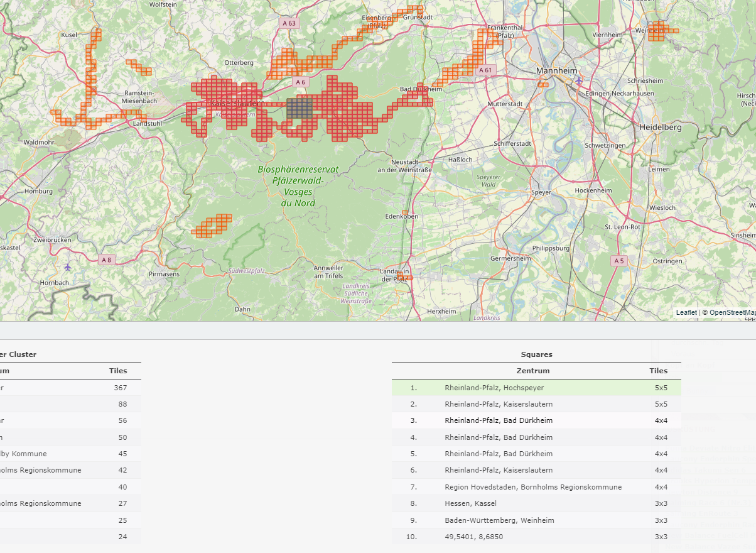Click the A 61 highway shield
This screenshot has height=553, width=756.
(485, 70)
